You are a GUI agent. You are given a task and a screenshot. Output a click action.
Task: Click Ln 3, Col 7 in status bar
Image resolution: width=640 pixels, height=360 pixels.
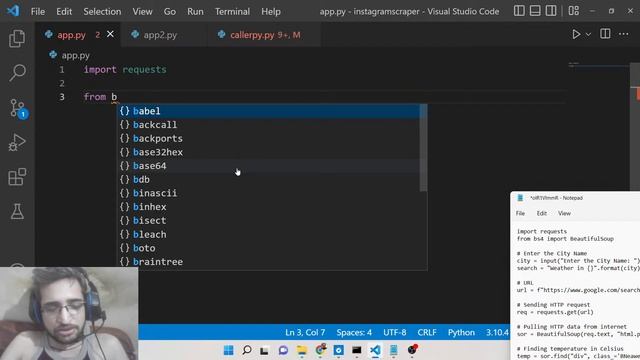point(305,333)
